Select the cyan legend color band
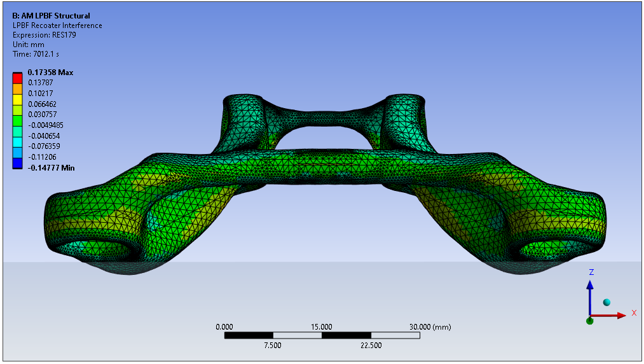Viewport: 644px width, 364px height. (x=17, y=142)
